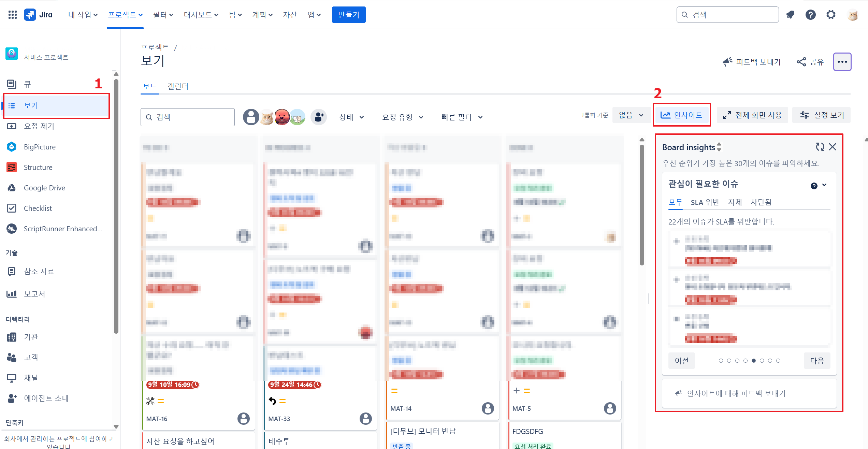Image resolution: width=868 pixels, height=449 pixels.
Task: Expand the 상태 filter dropdown
Action: pyautogui.click(x=351, y=117)
